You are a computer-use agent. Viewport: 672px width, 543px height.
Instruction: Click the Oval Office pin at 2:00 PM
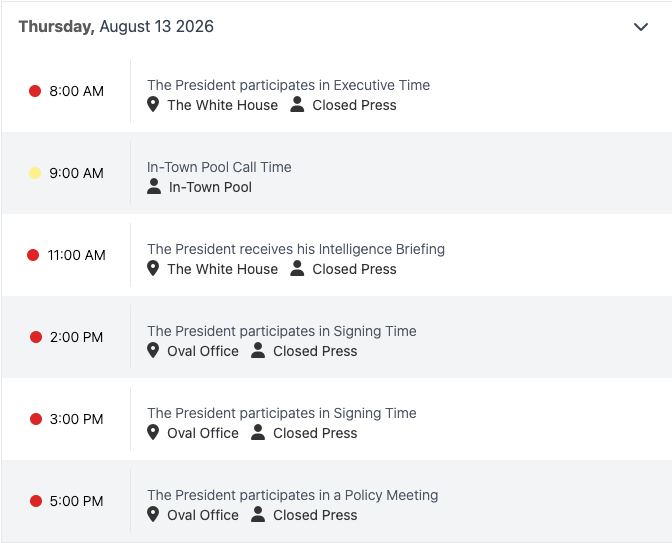[x=153, y=351]
